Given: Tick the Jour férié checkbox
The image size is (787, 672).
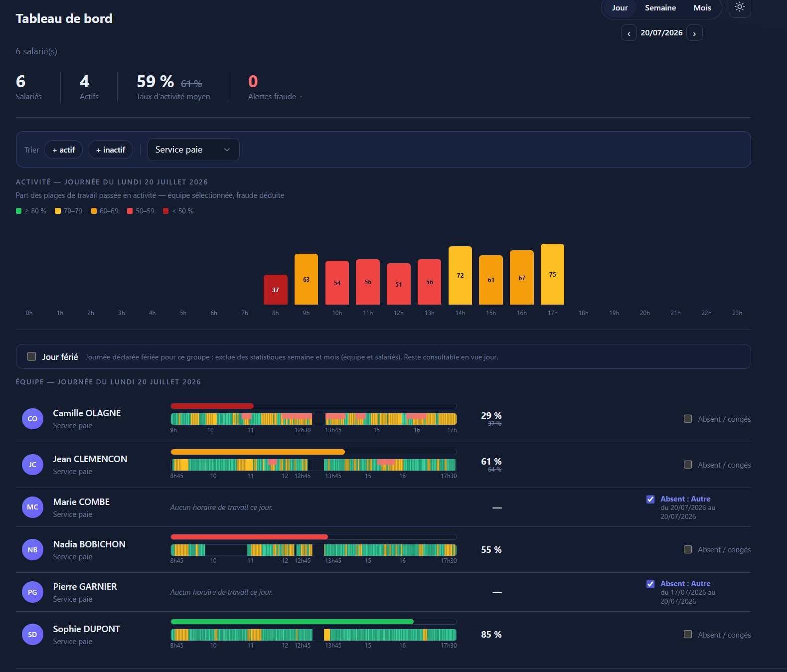Looking at the screenshot, I should (32, 356).
